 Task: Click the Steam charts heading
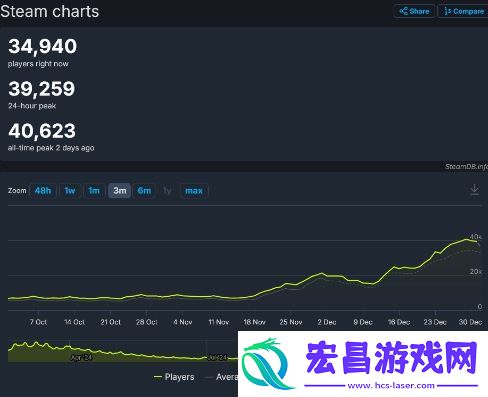pos(50,12)
